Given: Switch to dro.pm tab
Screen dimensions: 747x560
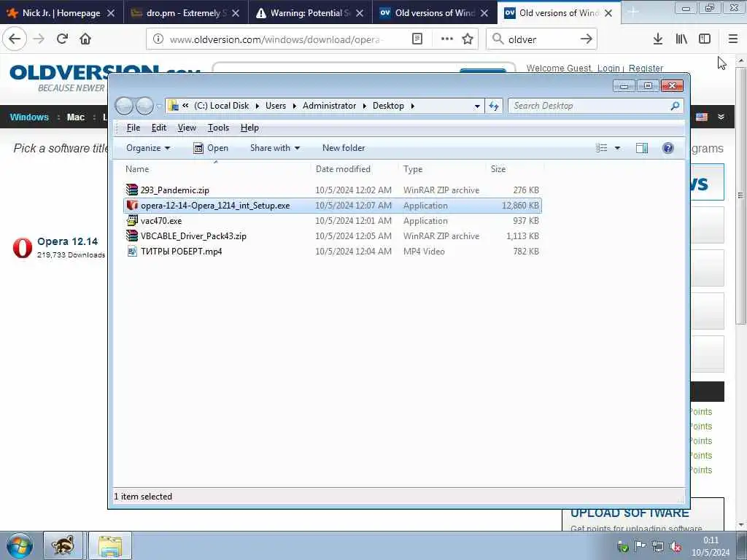Looking at the screenshot, I should (x=186, y=13).
